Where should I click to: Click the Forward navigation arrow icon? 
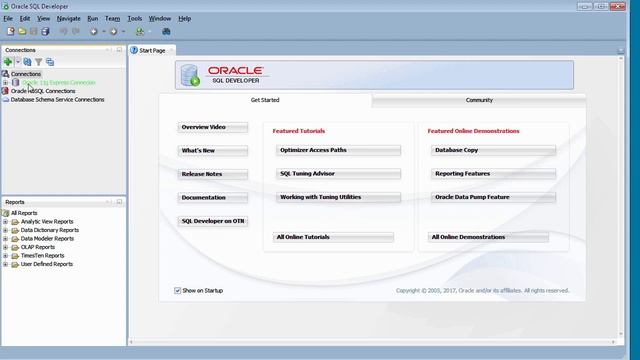113,31
